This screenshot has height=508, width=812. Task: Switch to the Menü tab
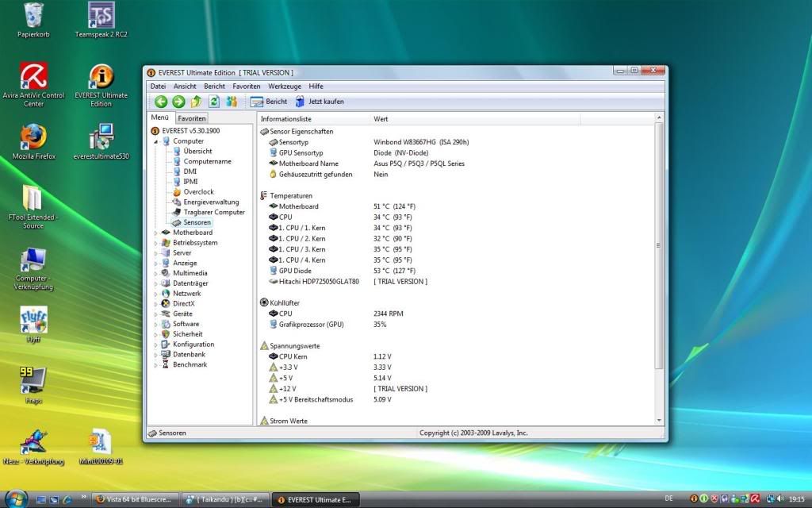160,117
